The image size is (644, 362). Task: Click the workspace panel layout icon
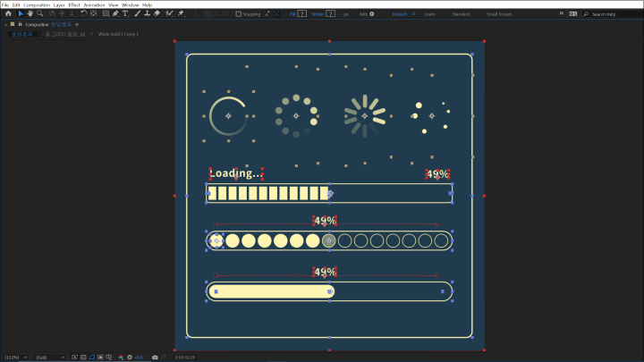pos(573,14)
